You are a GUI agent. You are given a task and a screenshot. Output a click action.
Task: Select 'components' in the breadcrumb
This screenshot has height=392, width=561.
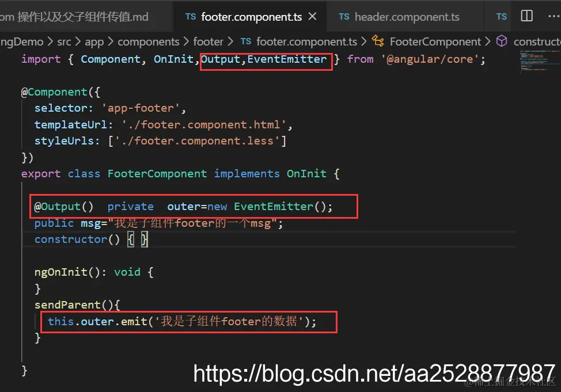[149, 42]
